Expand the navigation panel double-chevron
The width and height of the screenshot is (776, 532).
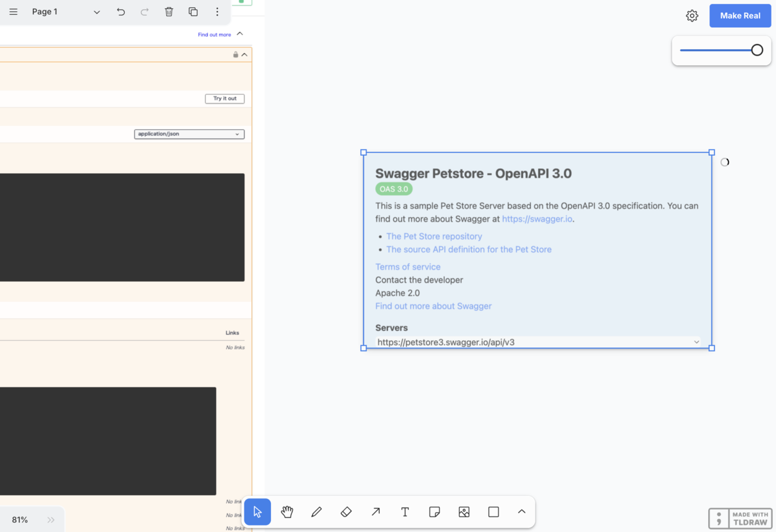coord(51,520)
